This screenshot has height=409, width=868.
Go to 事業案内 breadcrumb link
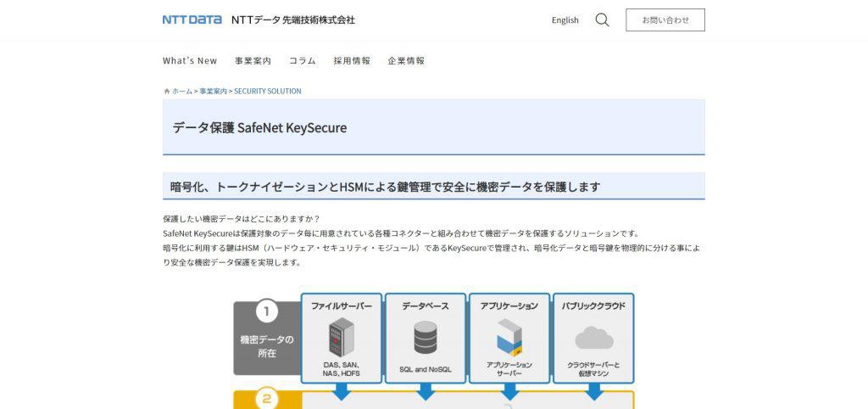click(213, 92)
